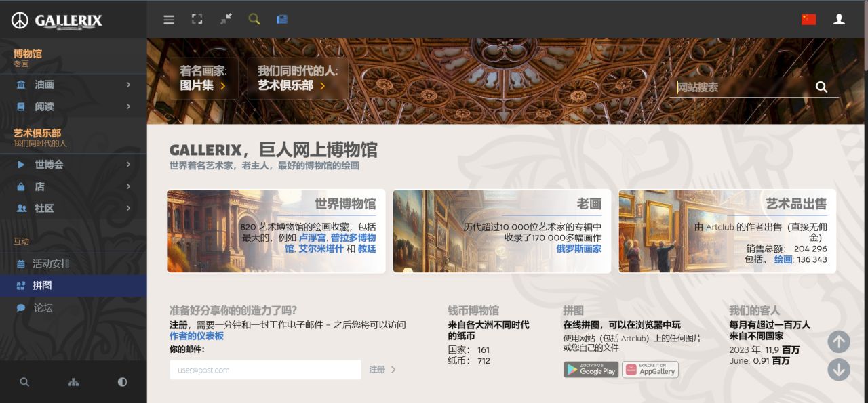Open language selector Chinese flag
The image size is (868, 403).
808,20
